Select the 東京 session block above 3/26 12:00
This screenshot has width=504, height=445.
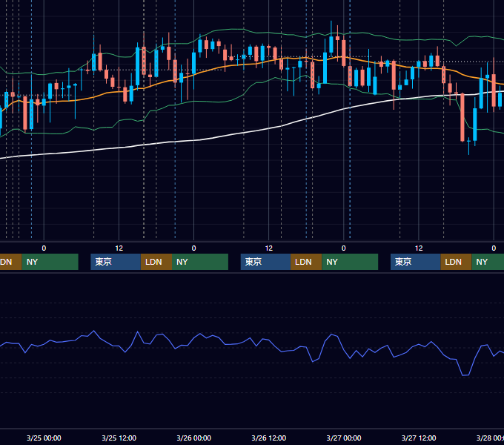click(x=266, y=262)
